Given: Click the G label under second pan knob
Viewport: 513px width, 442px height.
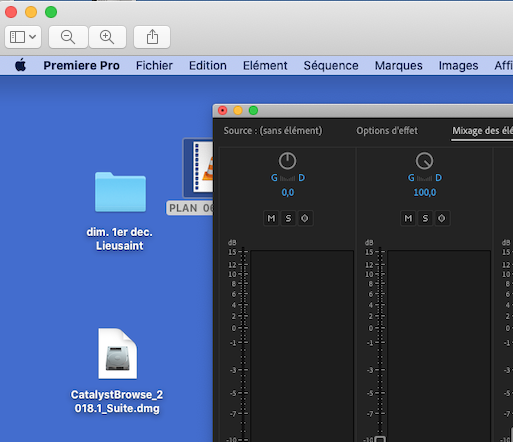Looking at the screenshot, I should tap(411, 178).
